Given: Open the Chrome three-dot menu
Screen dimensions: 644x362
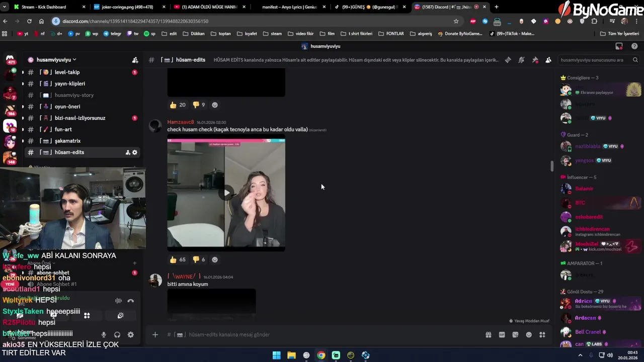Looking at the screenshot, I should coord(636,21).
